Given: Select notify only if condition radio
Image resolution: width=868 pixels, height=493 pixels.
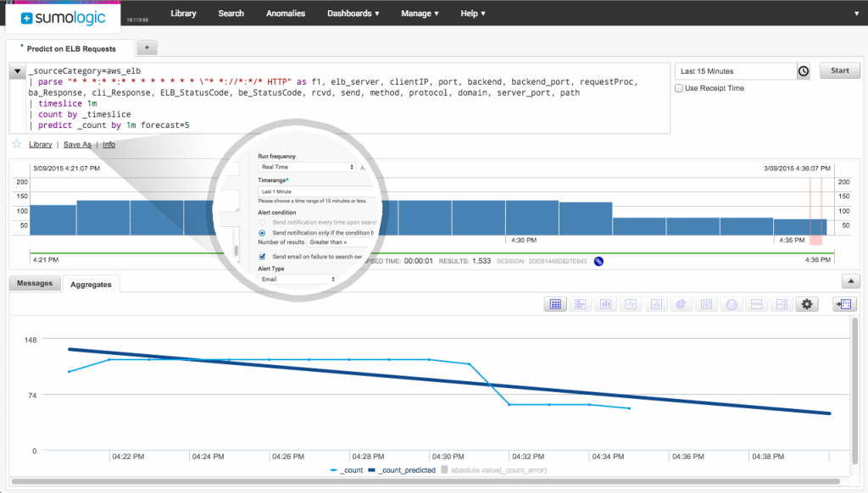Looking at the screenshot, I should pyautogui.click(x=262, y=233).
